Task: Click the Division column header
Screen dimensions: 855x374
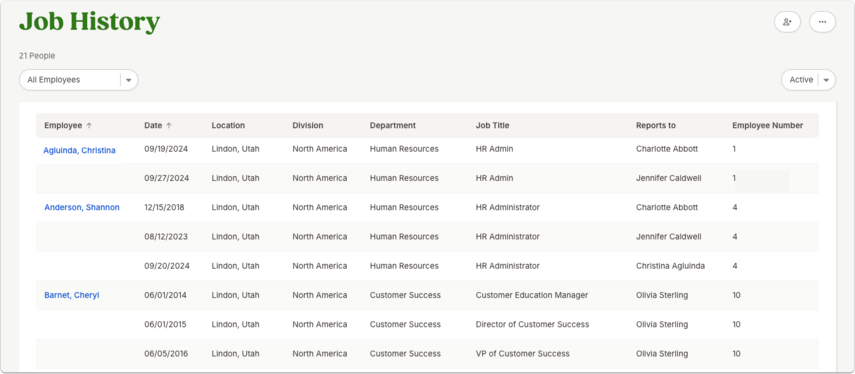Action: coord(308,125)
